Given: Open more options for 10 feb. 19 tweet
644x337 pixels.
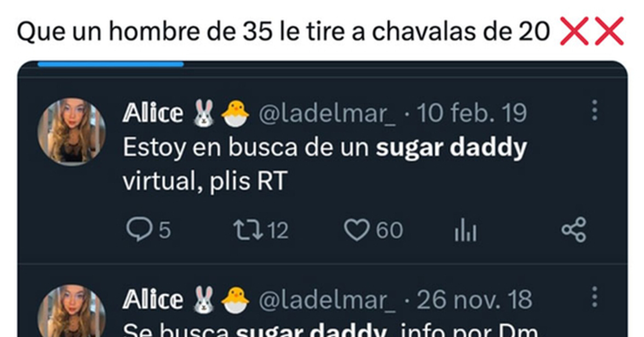Looking at the screenshot, I should click(x=594, y=110).
